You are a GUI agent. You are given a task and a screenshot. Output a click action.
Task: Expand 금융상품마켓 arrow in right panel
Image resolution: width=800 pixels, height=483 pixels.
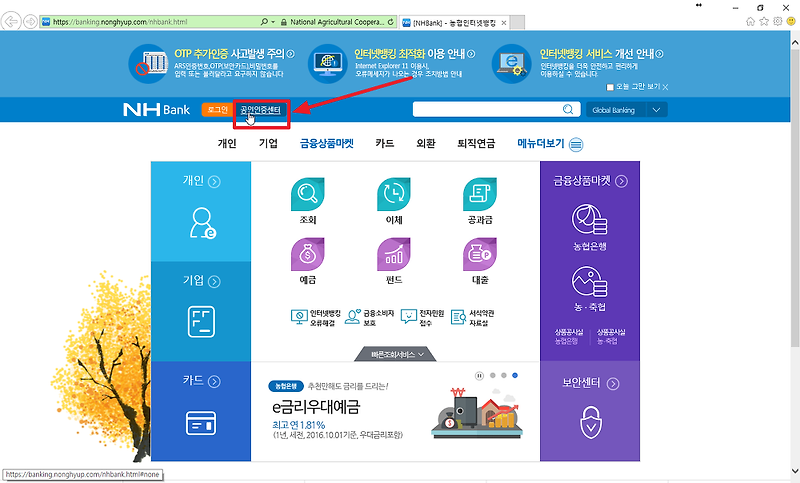(x=621, y=181)
